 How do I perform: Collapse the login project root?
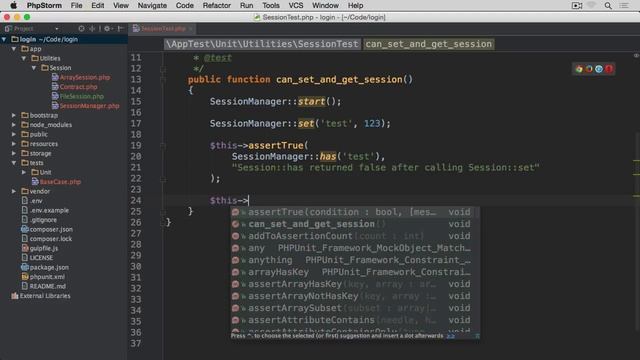(4, 39)
